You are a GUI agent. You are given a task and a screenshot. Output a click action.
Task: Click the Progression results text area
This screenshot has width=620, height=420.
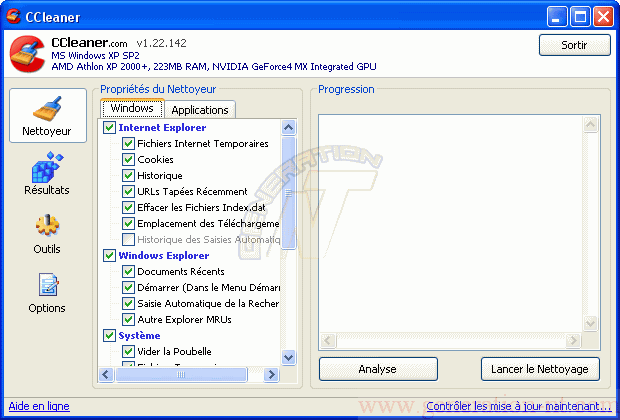(451, 224)
